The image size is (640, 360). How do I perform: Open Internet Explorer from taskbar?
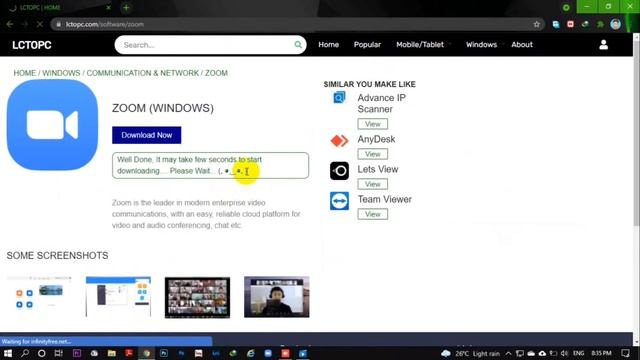click(251, 353)
